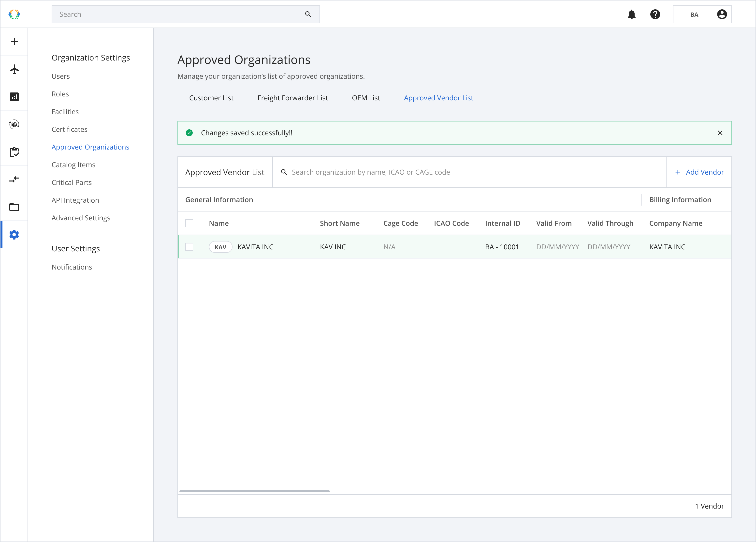Image resolution: width=756 pixels, height=542 pixels.
Task: Open Facilities settings
Action: (x=65, y=112)
